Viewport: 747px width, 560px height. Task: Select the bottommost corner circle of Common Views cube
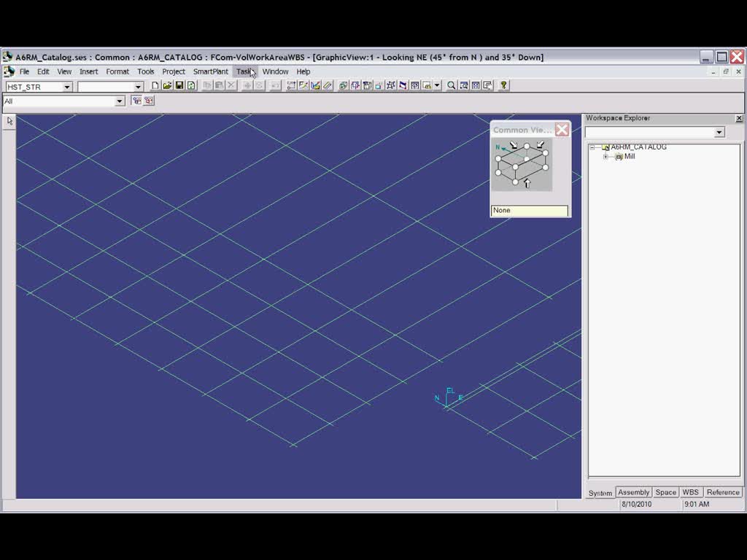pyautogui.click(x=516, y=182)
